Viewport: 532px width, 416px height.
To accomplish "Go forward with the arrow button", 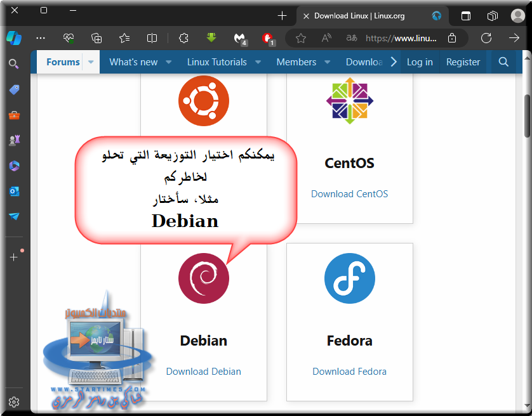I will click(x=514, y=38).
